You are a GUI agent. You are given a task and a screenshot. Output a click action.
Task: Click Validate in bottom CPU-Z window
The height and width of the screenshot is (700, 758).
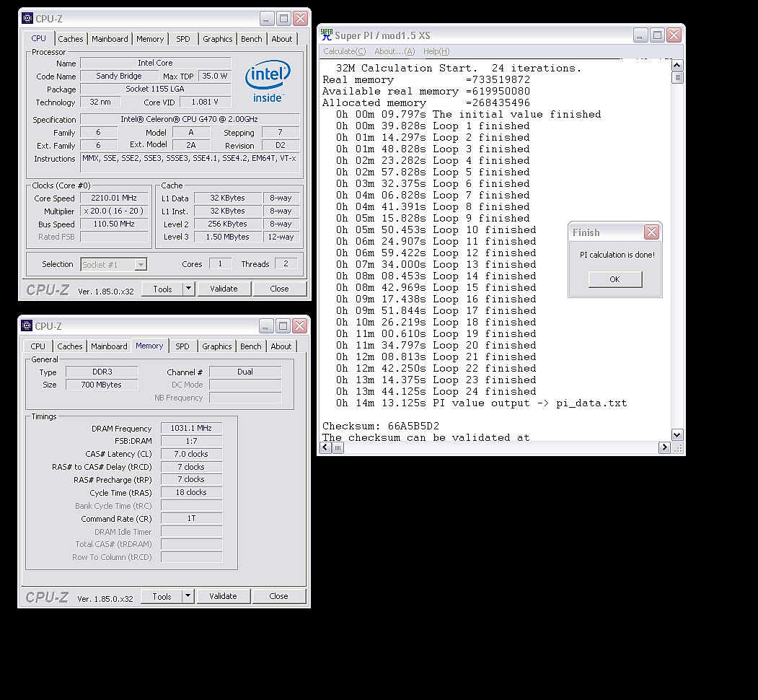pos(223,597)
